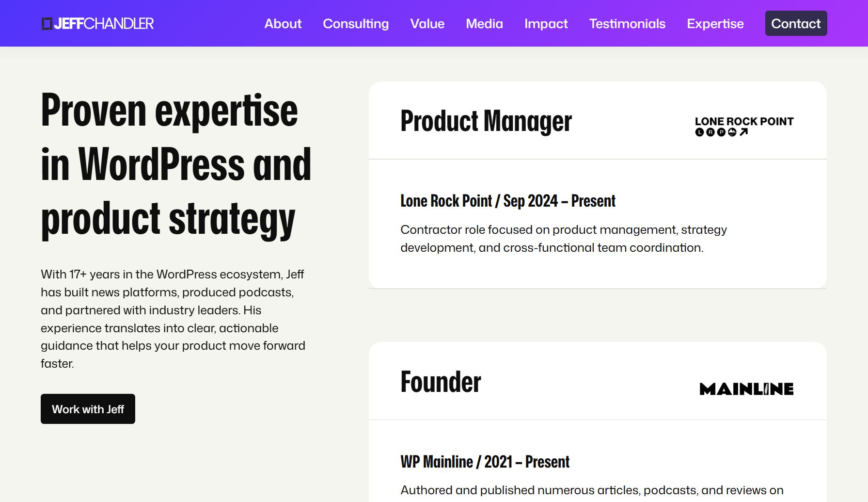868x502 pixels.
Task: Click the square Jeff Chandler logo icon
Action: point(47,24)
